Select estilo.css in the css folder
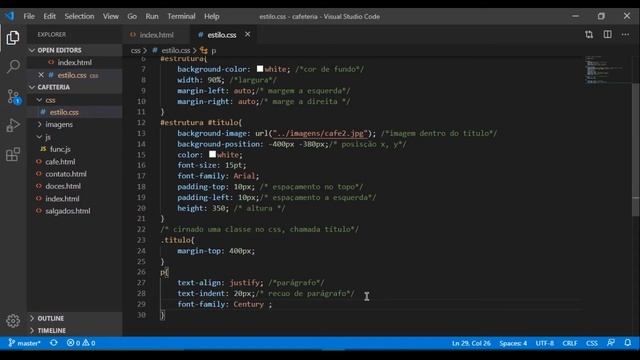The height and width of the screenshot is (360, 640). 64,112
